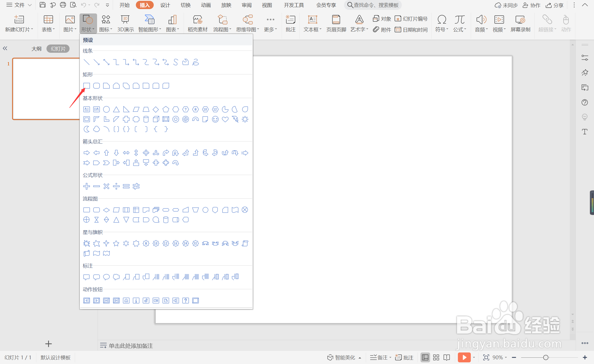Select the right arrow in 箭头总汇
594x364 pixels.
point(87,153)
